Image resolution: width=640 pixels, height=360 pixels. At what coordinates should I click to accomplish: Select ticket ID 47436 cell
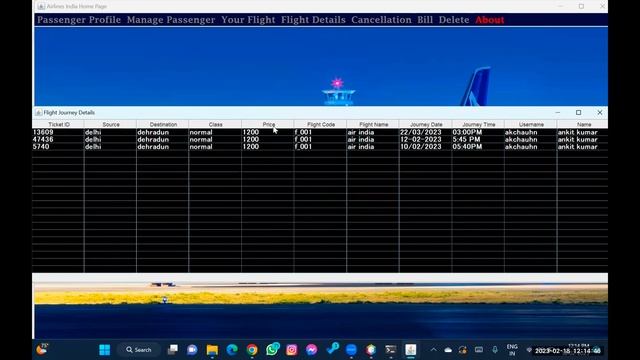58,140
